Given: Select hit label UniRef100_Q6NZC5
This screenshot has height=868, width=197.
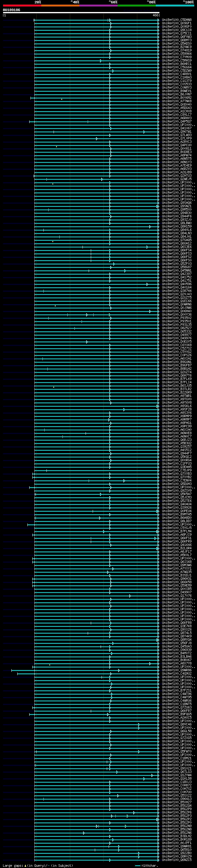Looking at the screenshot, I should pos(177,860).
